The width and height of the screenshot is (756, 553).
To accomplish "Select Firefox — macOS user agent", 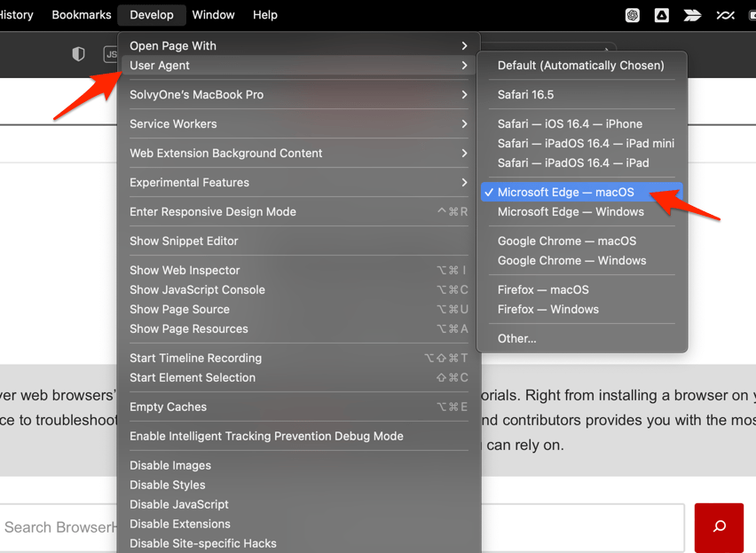I will [582, 289].
